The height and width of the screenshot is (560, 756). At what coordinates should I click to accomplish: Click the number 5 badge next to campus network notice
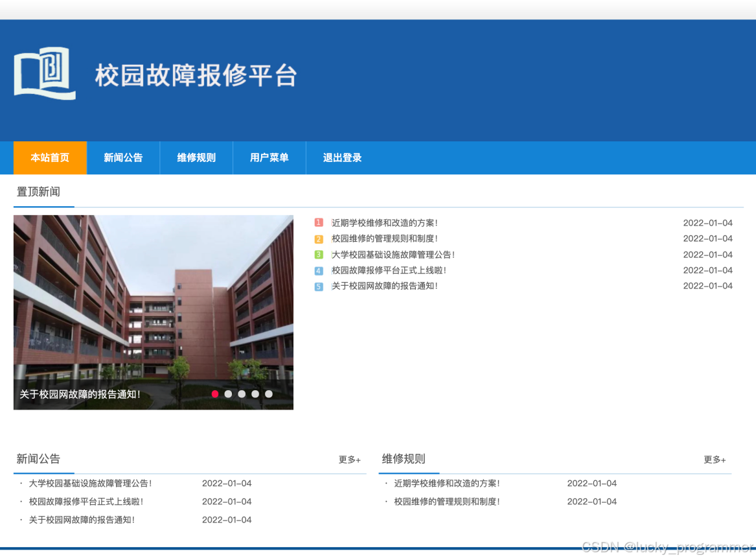pyautogui.click(x=318, y=286)
